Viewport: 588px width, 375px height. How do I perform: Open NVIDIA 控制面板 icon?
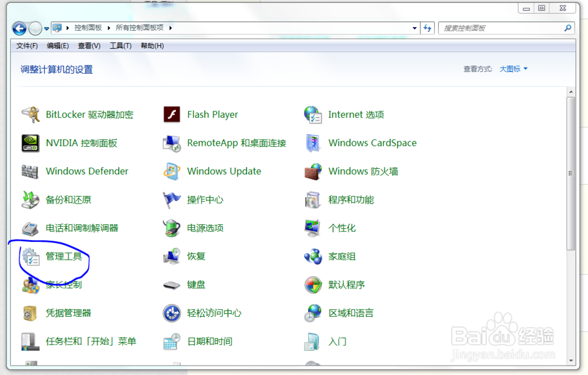click(31, 143)
